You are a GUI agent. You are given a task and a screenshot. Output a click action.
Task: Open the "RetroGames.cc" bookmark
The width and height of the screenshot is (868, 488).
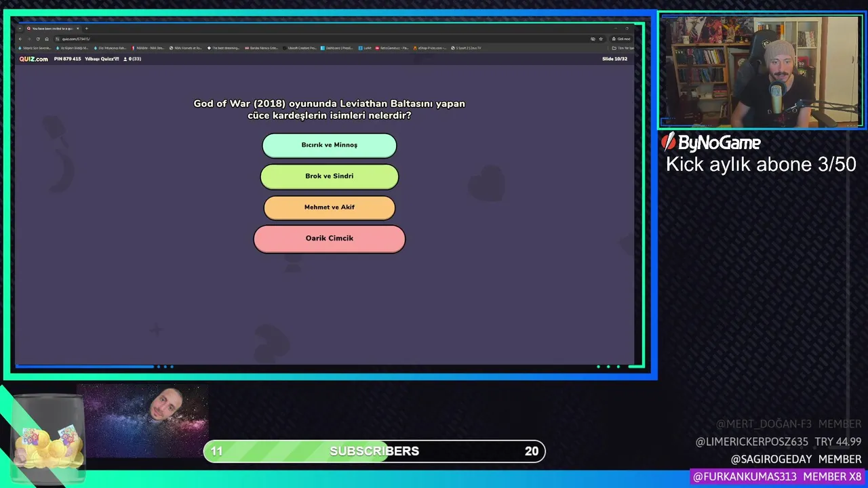(x=392, y=48)
